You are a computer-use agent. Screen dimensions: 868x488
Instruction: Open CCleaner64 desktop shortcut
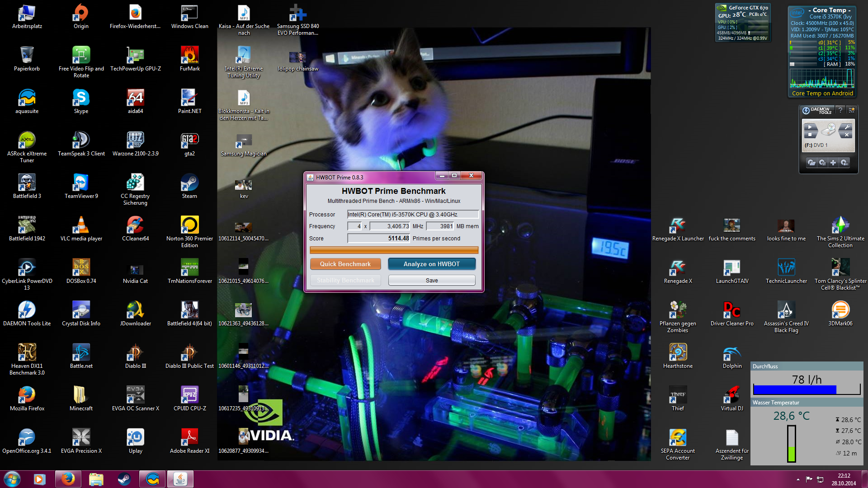136,229
